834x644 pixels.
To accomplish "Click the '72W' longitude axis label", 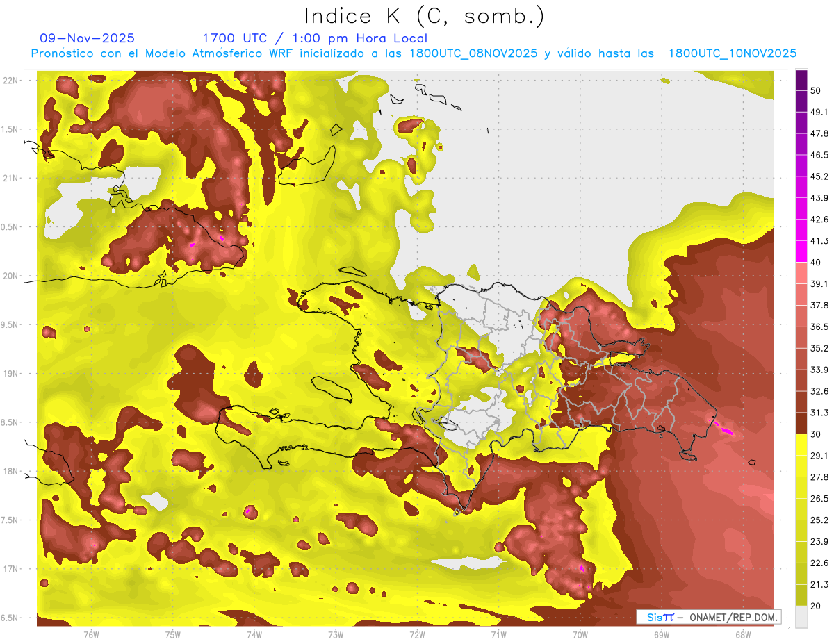I will (x=417, y=634).
